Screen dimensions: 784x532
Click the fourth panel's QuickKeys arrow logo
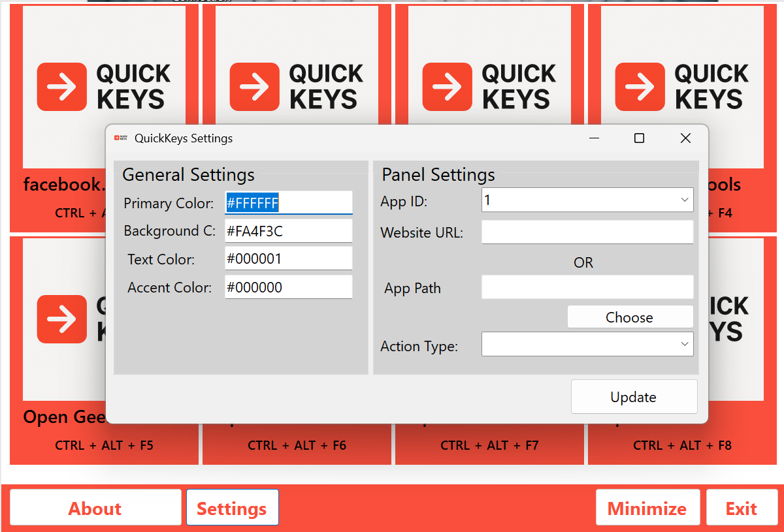(x=640, y=87)
